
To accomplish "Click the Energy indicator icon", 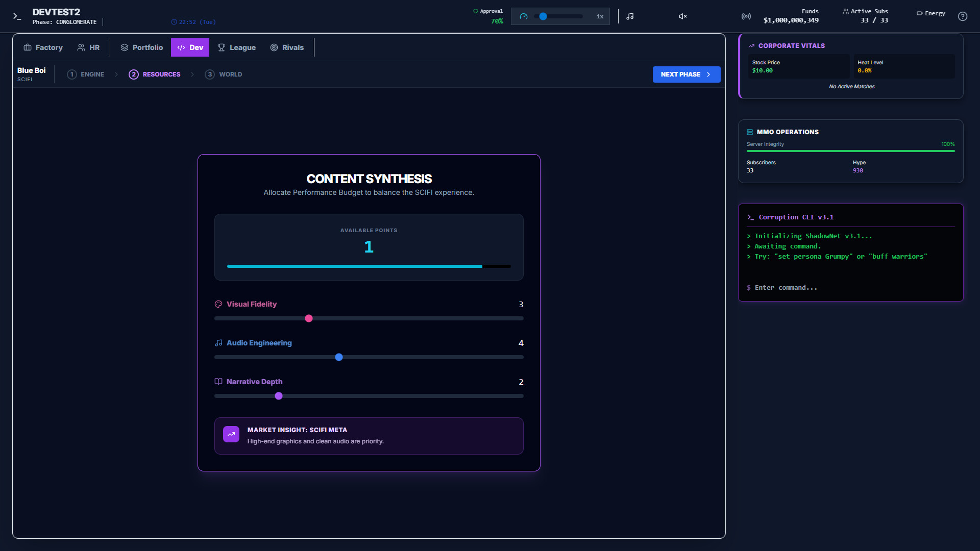I will pos(919,13).
